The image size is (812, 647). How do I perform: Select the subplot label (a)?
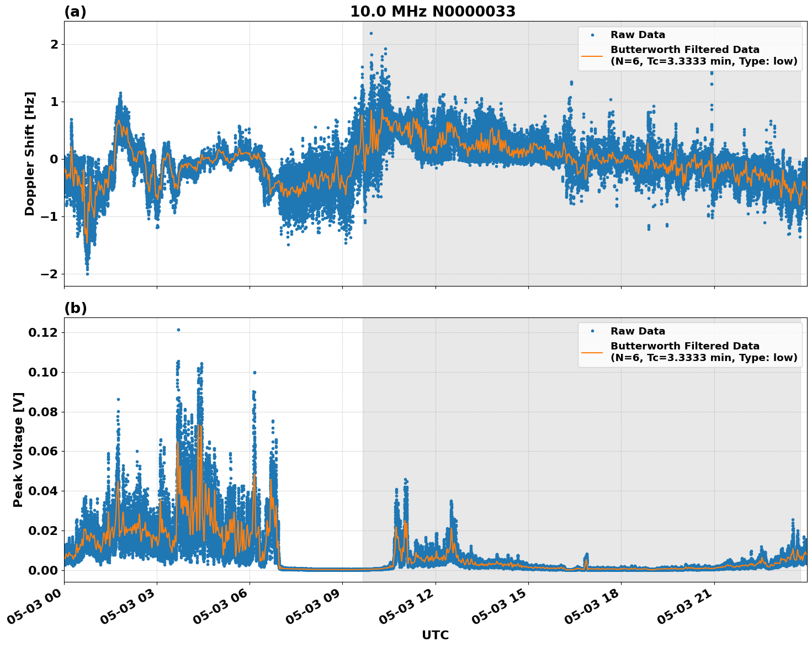[x=76, y=11]
